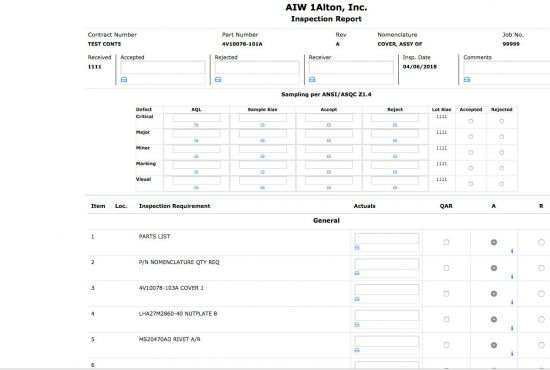Click Actuals input for NUTPLATE 8
The image size is (550, 370).
click(387, 316)
